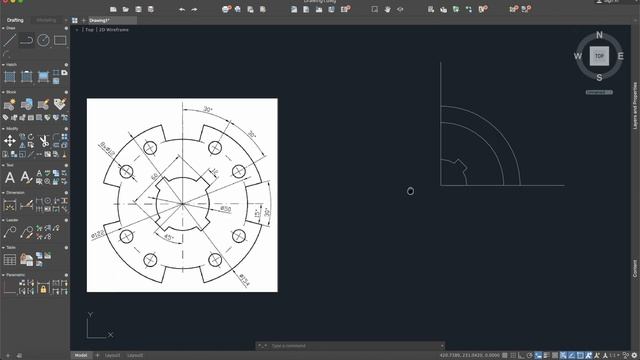Select the Rotate tool in Modify panel
Viewport: 640px width, 360px height.
click(x=31, y=137)
